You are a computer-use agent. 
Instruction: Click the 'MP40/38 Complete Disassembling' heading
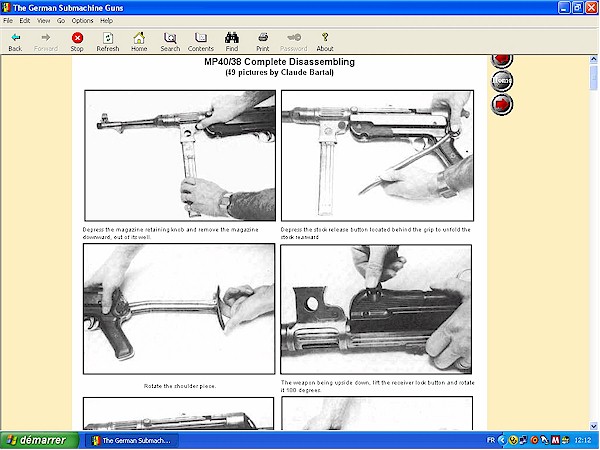[279, 62]
